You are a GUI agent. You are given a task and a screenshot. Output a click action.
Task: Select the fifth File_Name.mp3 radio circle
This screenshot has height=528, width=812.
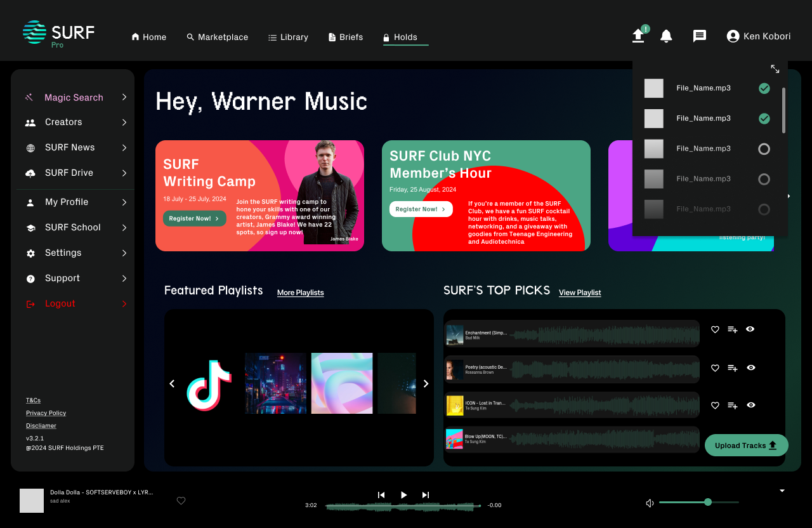764,209
